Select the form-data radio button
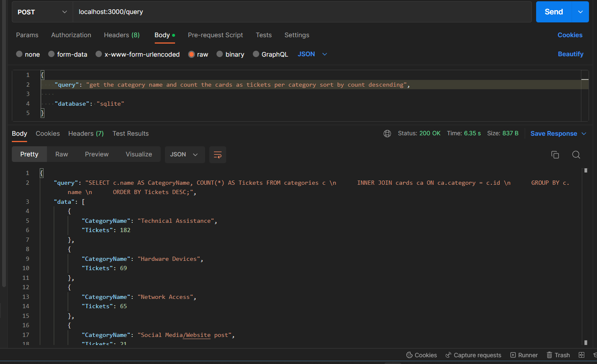597x364 pixels. (x=52, y=54)
